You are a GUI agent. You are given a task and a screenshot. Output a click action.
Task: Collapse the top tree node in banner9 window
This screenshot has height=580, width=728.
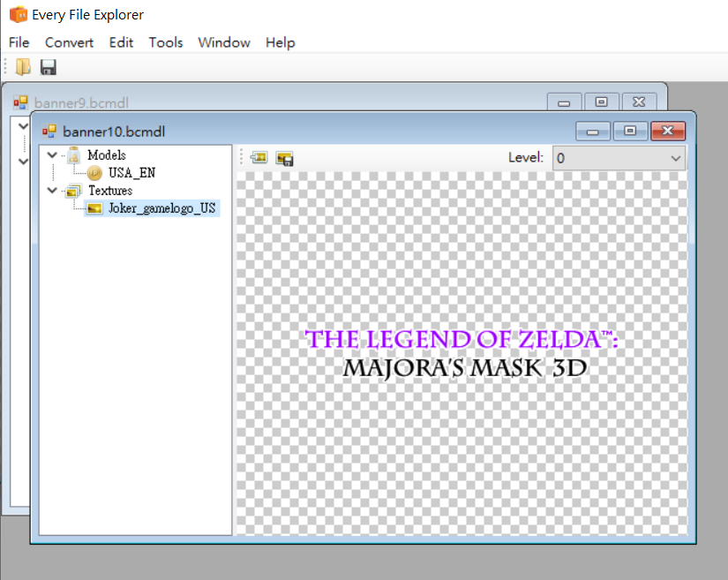(23, 126)
